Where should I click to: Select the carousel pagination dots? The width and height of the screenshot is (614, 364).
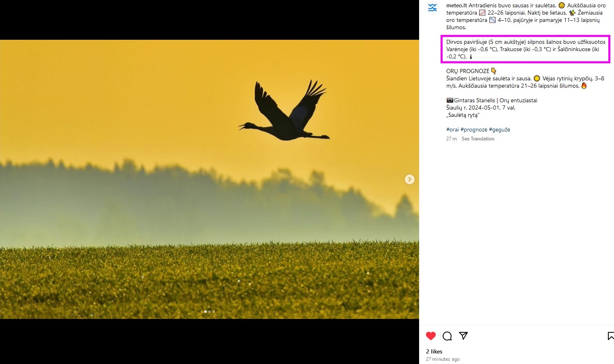207,312
